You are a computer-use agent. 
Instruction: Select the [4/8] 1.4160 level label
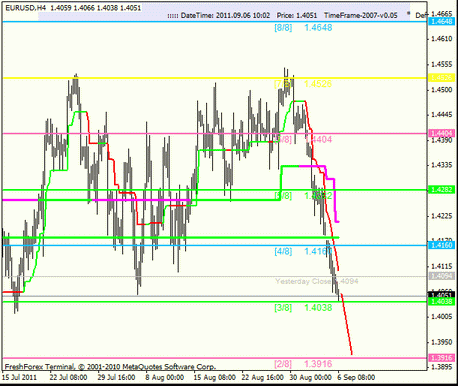(303, 251)
